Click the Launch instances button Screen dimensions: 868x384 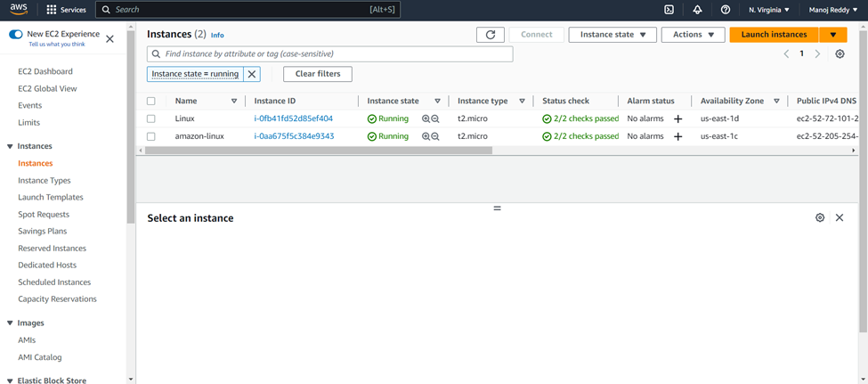(x=774, y=35)
